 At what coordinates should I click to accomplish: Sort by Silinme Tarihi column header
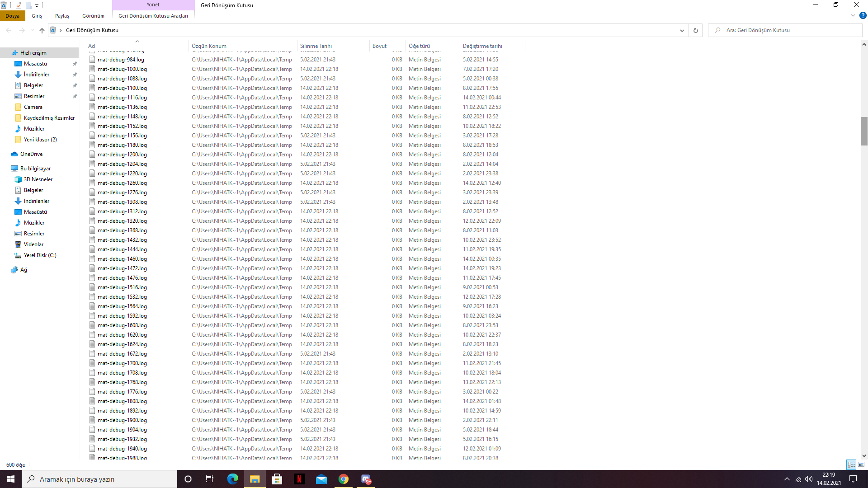pos(316,46)
